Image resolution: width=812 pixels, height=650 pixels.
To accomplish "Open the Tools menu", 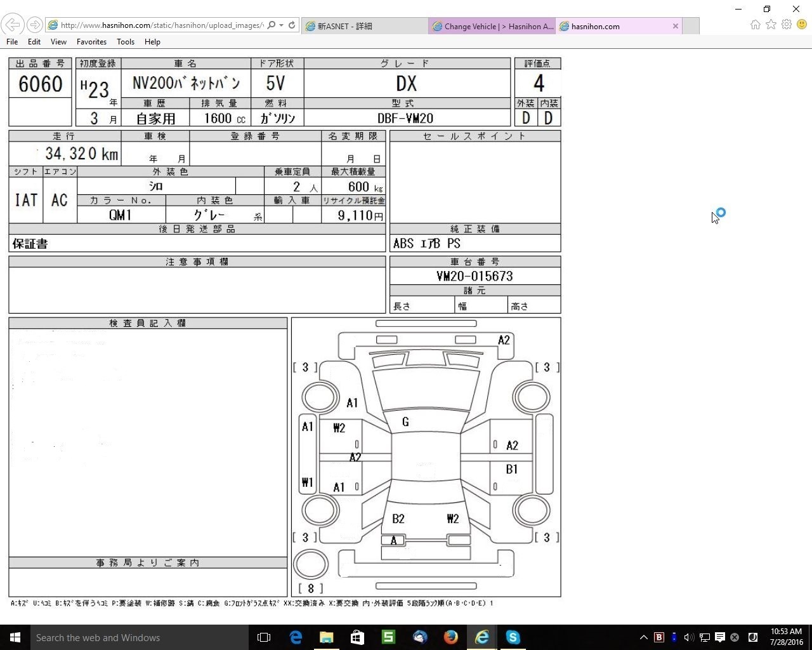I will tap(125, 42).
